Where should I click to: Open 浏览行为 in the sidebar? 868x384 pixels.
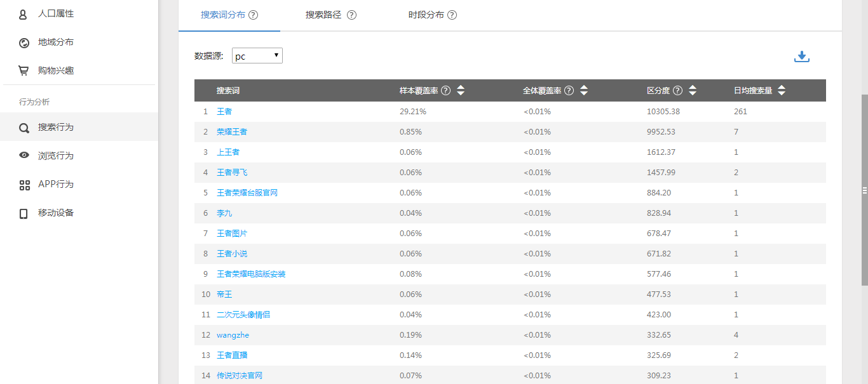(56, 156)
